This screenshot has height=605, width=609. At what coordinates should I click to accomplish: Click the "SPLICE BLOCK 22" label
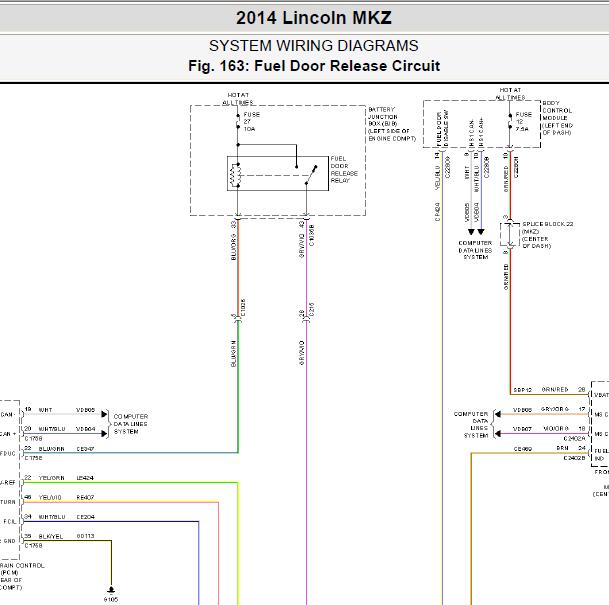click(548, 224)
